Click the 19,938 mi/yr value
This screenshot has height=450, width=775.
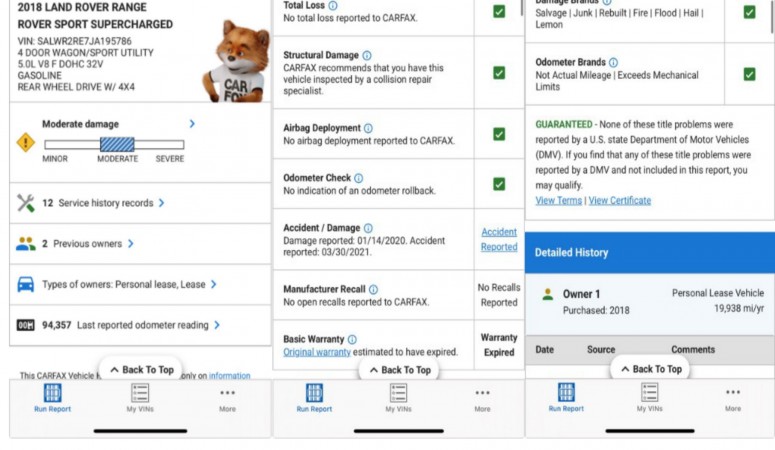pyautogui.click(x=739, y=309)
